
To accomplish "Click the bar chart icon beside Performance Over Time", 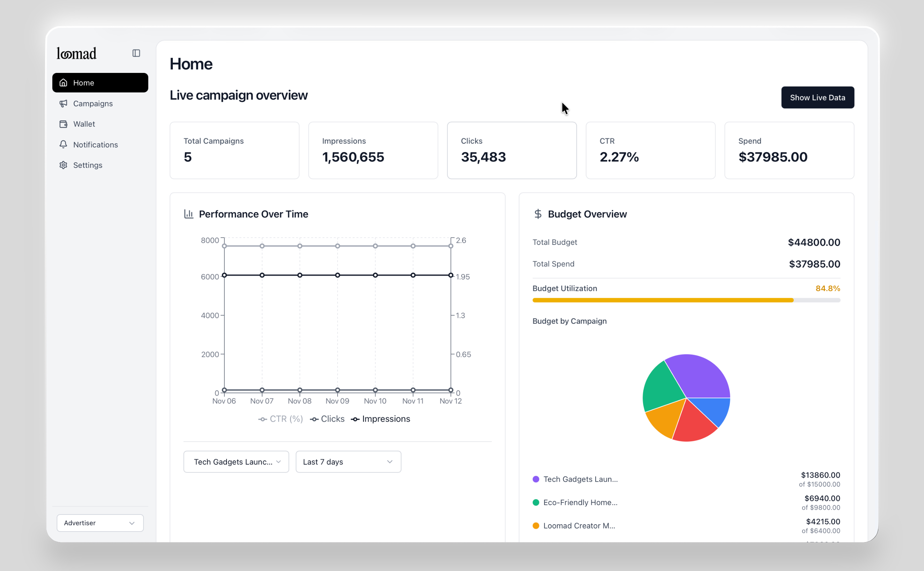I will pyautogui.click(x=189, y=214).
